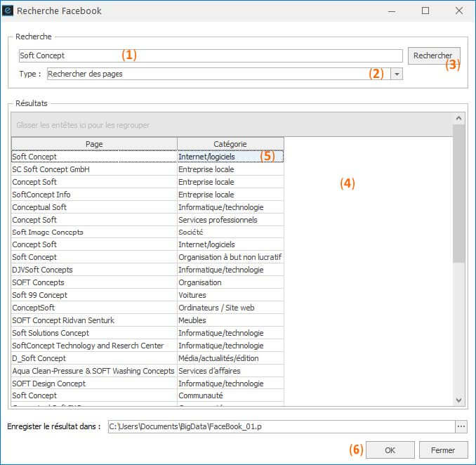Select the DJVSoft Concepts row
This screenshot has height=465, width=476.
tap(147, 270)
